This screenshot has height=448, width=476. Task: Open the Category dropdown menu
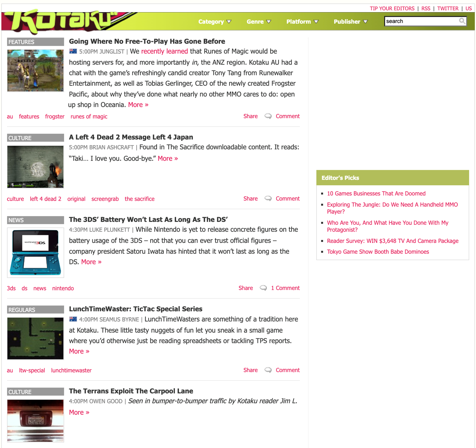pyautogui.click(x=215, y=22)
